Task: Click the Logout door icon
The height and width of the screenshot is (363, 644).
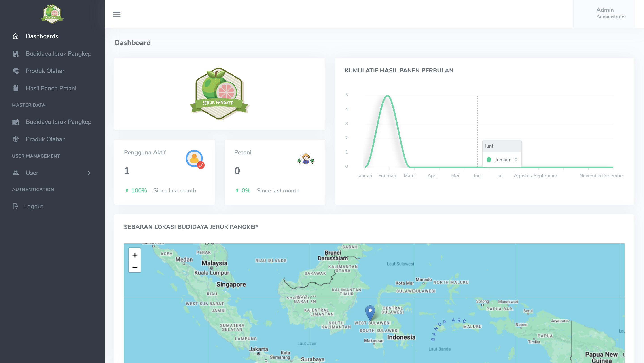Action: tap(15, 206)
